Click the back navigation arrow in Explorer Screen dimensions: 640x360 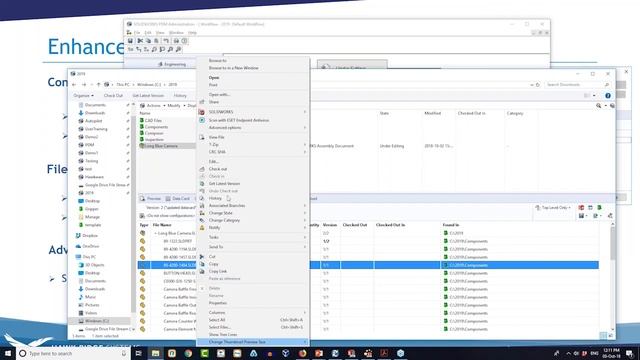click(x=74, y=84)
